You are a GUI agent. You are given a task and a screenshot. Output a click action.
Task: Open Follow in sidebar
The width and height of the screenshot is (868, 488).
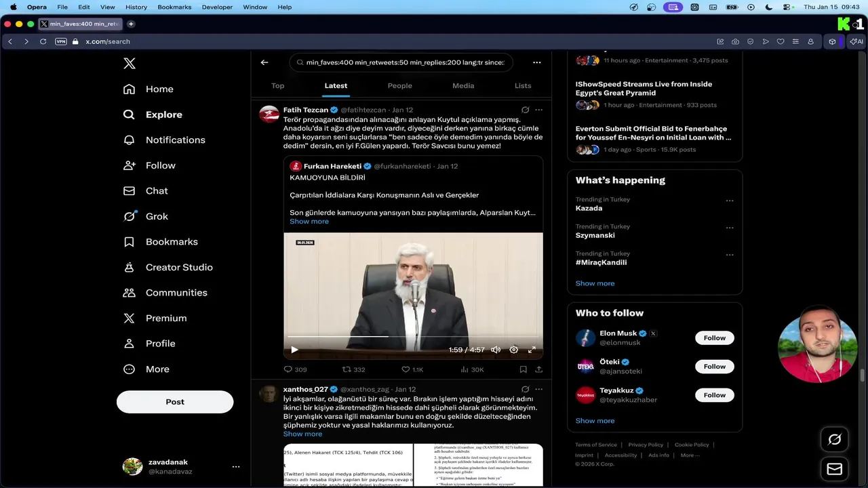click(x=150, y=165)
